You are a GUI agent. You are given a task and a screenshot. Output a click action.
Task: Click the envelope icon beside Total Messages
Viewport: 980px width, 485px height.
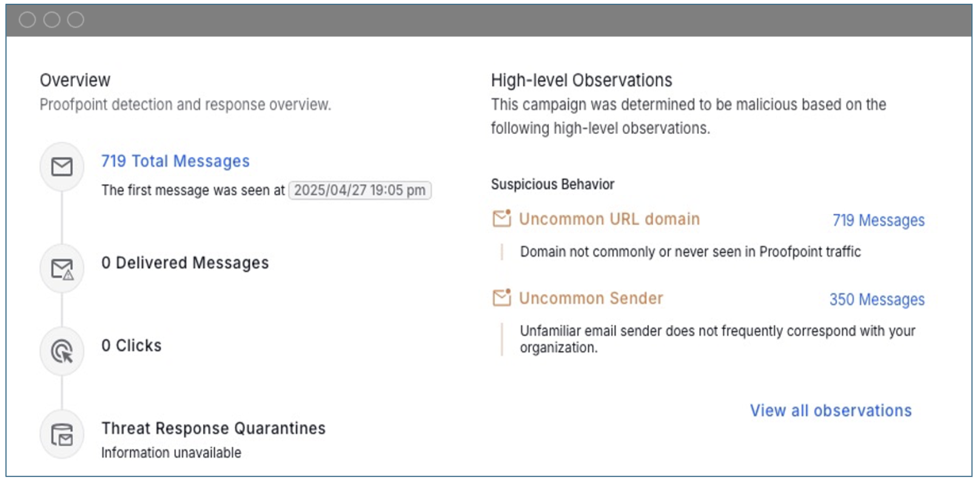pos(62,167)
